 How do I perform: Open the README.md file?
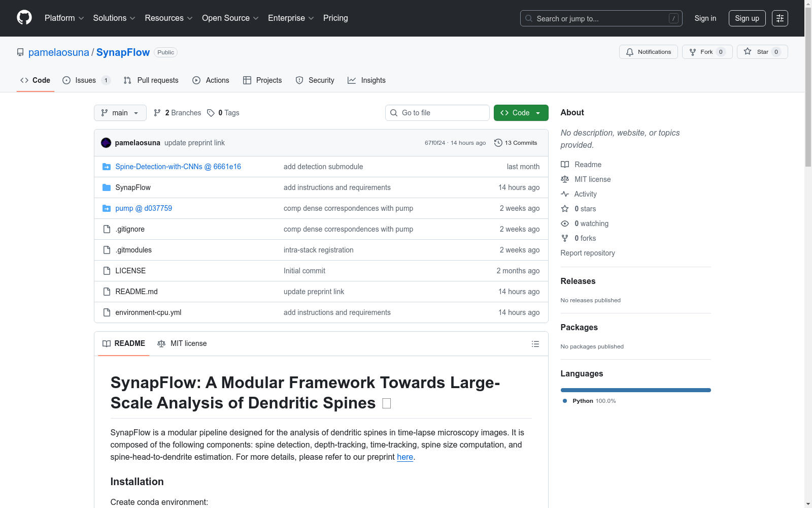[x=137, y=292]
